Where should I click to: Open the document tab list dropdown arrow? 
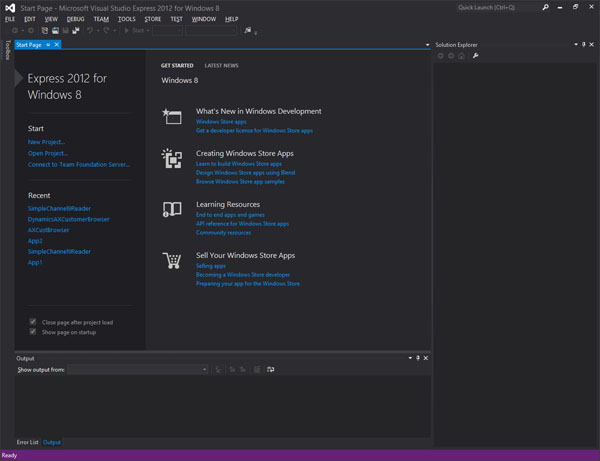[427, 45]
